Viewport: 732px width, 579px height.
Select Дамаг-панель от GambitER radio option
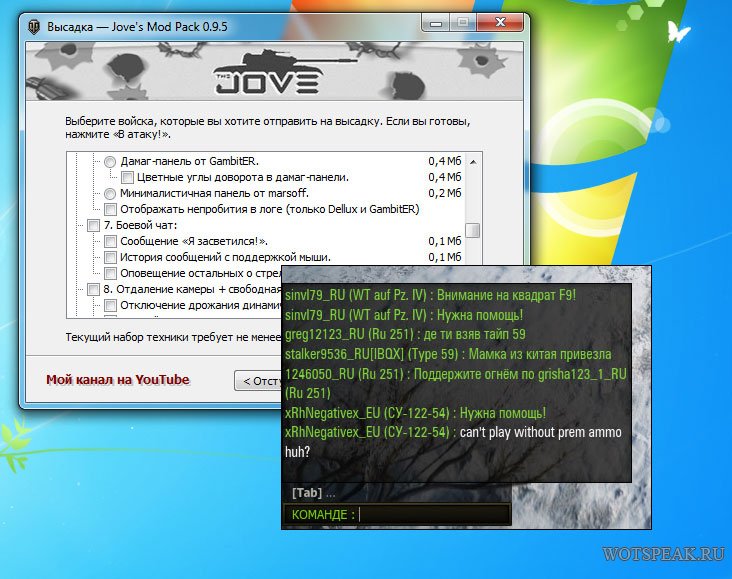tap(110, 161)
